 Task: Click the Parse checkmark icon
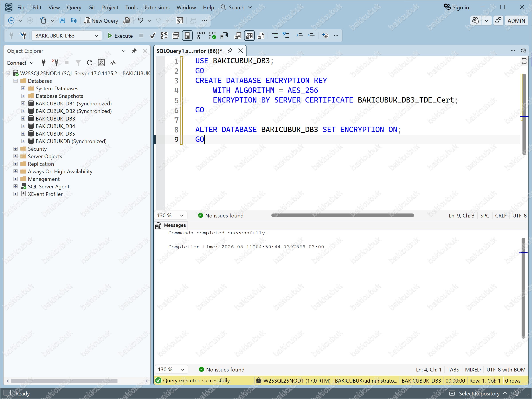[153, 36]
